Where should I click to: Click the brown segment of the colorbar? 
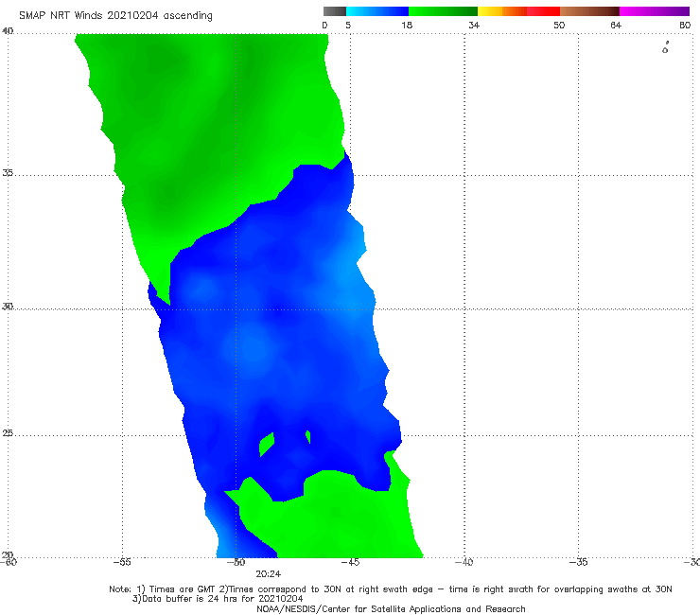pos(589,11)
